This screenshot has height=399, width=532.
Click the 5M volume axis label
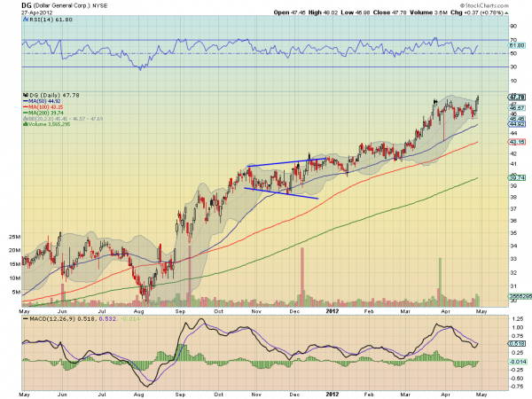(x=16, y=292)
